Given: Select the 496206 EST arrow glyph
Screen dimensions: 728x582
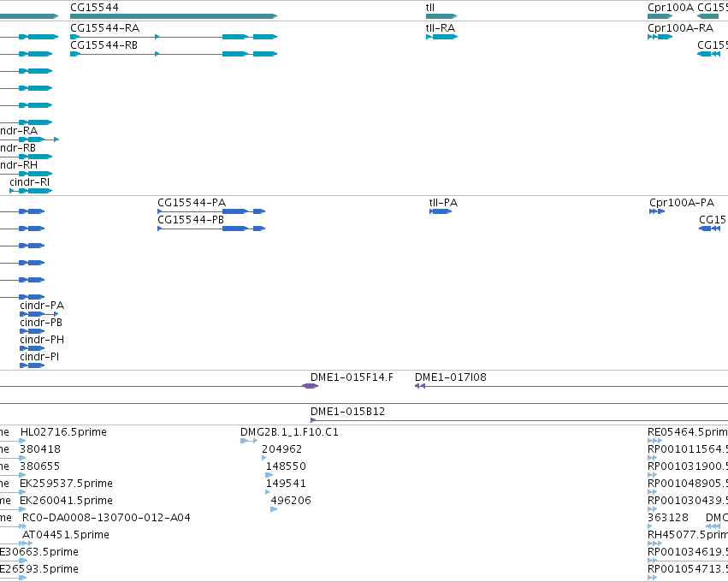Looking at the screenshot, I should pyautogui.click(x=274, y=509).
